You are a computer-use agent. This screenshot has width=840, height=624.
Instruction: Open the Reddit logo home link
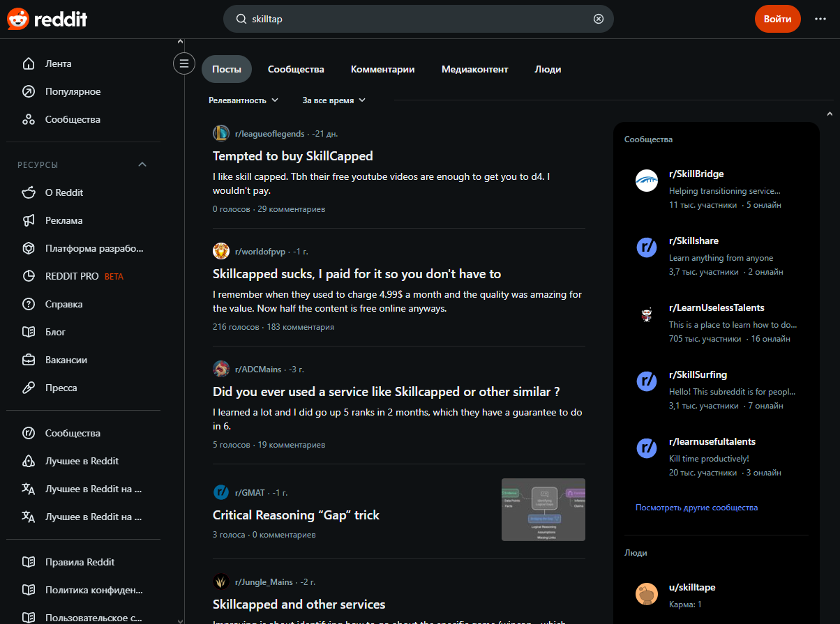(x=47, y=19)
